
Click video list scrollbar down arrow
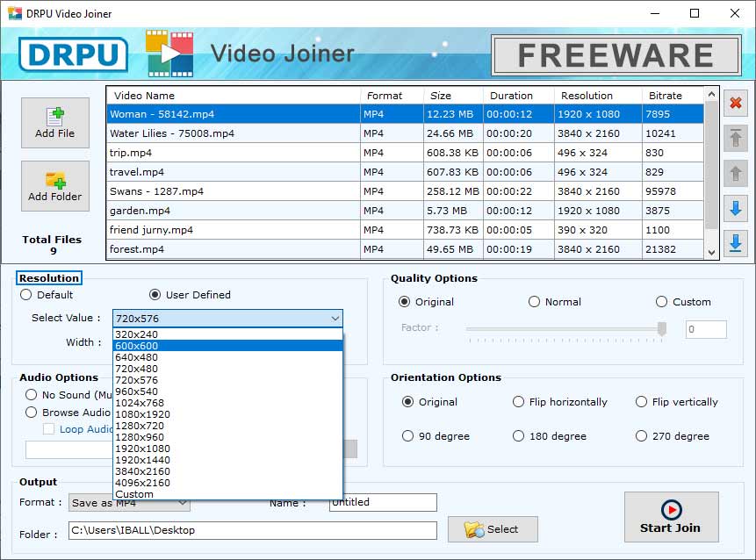[711, 253]
